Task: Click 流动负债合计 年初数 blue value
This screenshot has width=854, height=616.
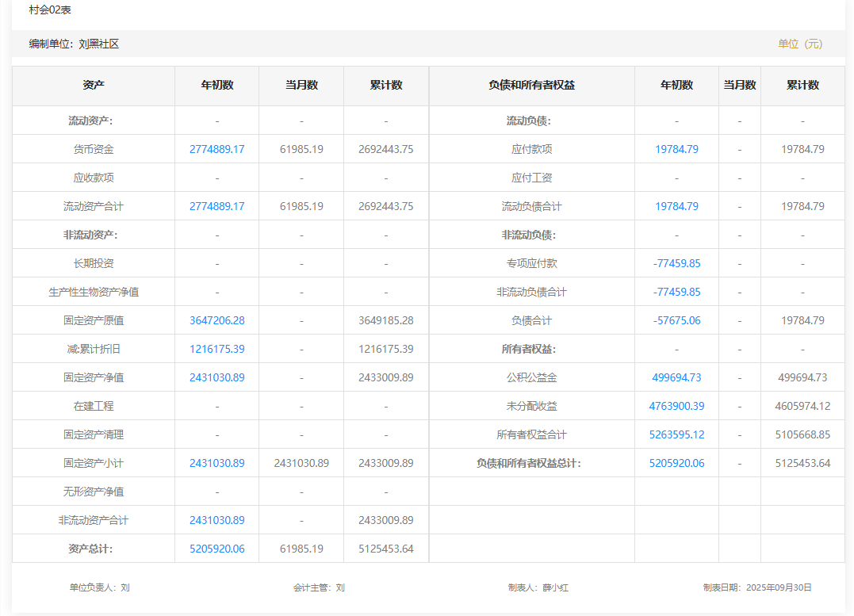Action: (676, 206)
